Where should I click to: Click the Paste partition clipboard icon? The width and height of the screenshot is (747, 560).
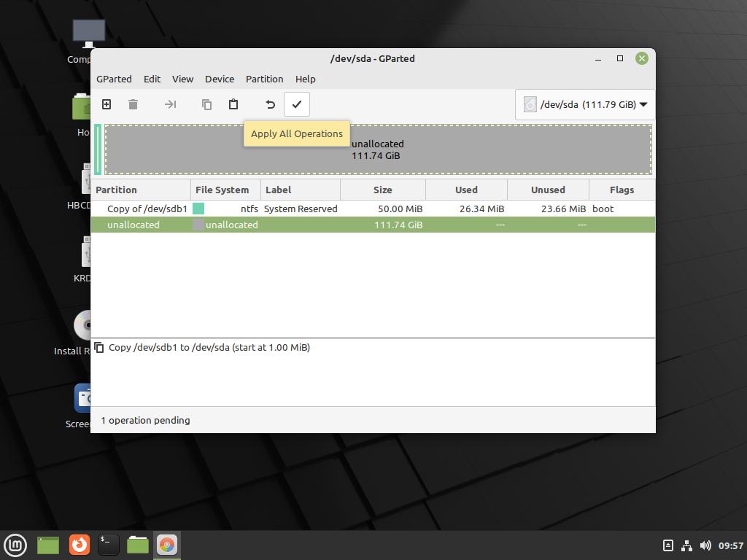tap(233, 104)
